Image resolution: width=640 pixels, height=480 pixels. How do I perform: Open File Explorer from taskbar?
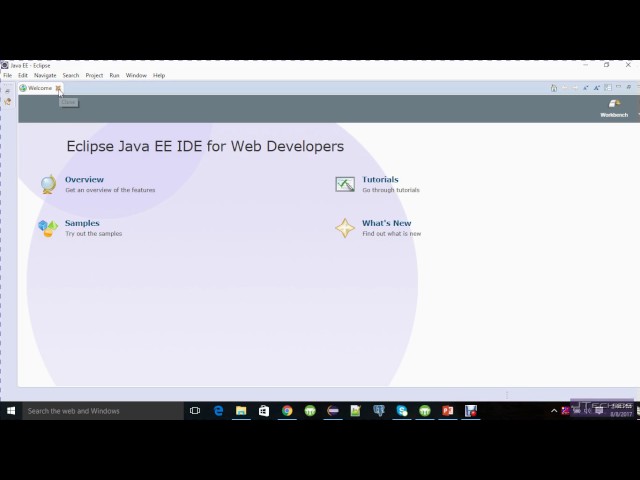241,411
